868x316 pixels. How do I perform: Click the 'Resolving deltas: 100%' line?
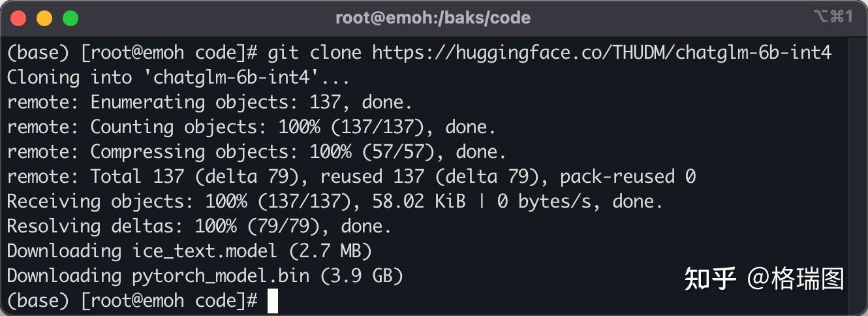(199, 226)
